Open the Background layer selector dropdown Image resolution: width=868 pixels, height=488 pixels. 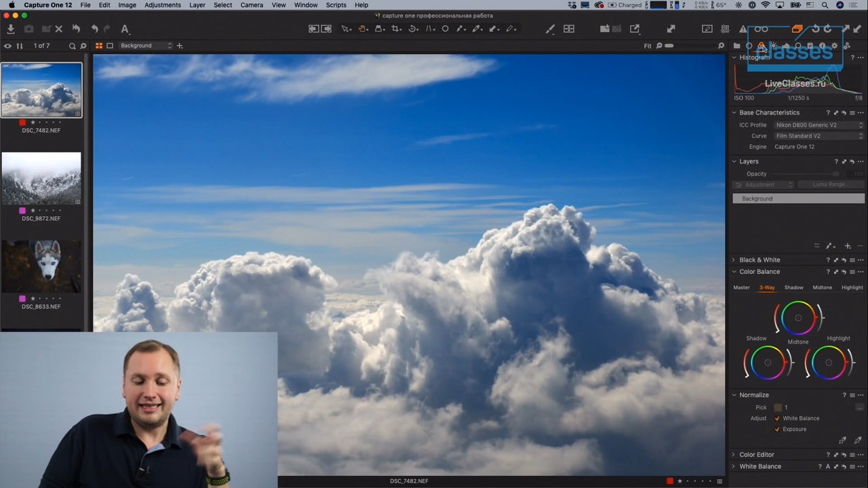coord(146,45)
